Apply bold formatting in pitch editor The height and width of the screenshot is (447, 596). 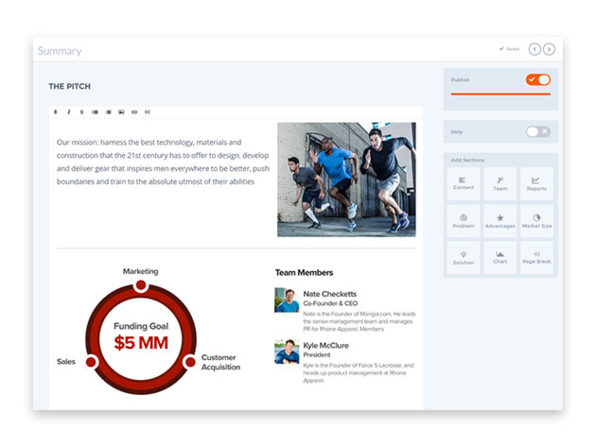click(55, 112)
